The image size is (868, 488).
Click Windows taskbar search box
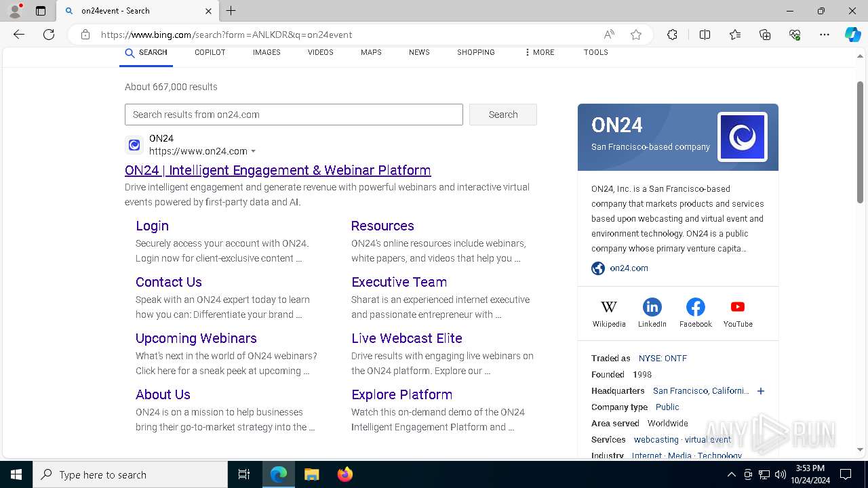tap(130, 474)
